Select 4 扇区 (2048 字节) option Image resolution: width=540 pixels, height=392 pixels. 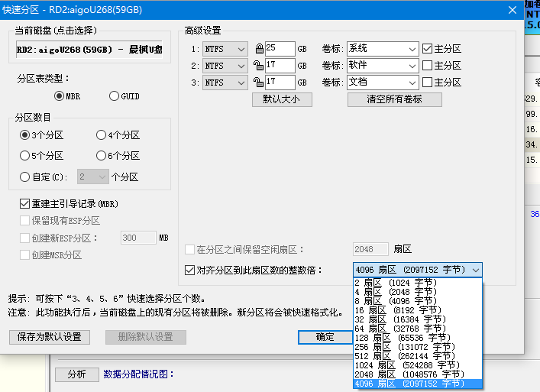tap(418, 292)
